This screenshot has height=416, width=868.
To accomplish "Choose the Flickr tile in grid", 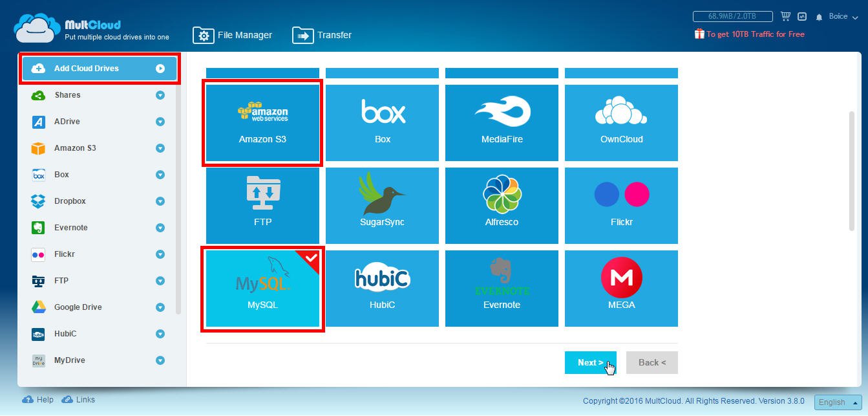I will coord(621,205).
